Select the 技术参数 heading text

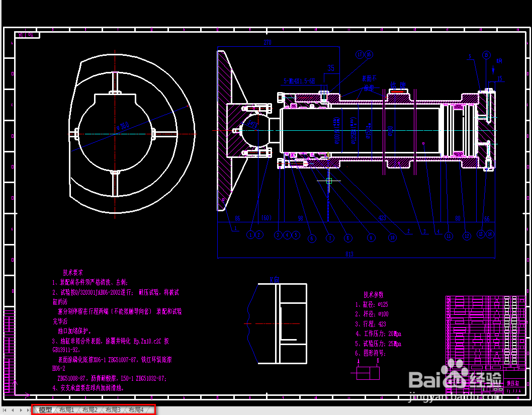tap(374, 295)
